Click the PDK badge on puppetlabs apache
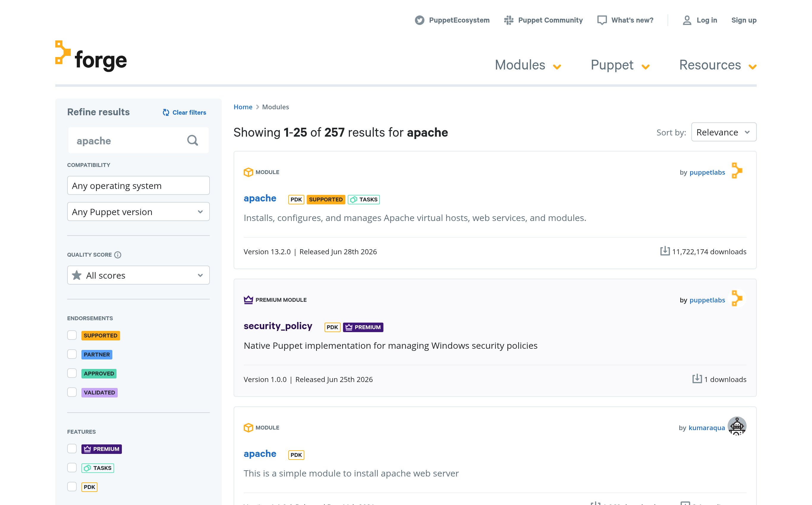The height and width of the screenshot is (505, 812). (x=296, y=199)
